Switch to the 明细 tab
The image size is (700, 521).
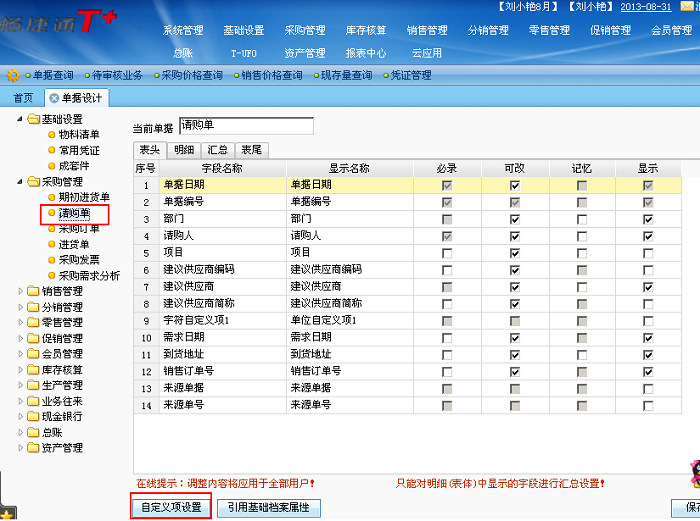coord(184,149)
